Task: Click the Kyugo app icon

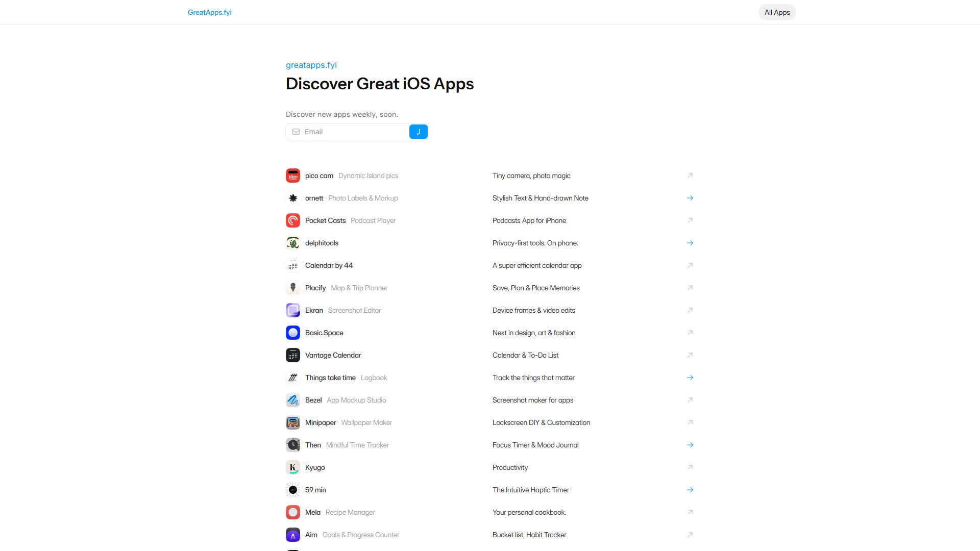Action: click(293, 467)
